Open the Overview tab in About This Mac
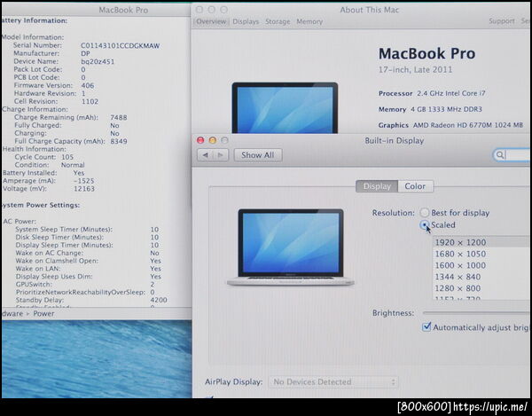532x416 pixels. point(211,21)
